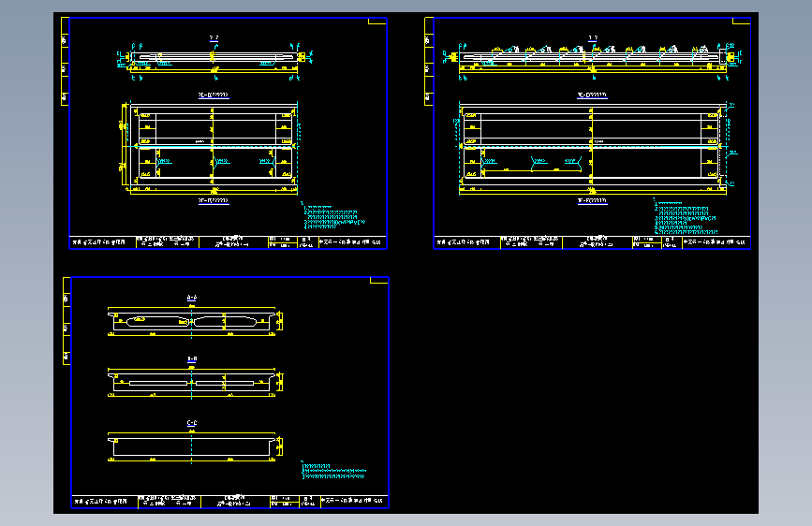The image size is (812, 526).
Task: Select the elevation view in the top-right sheet
Action: 593,62
